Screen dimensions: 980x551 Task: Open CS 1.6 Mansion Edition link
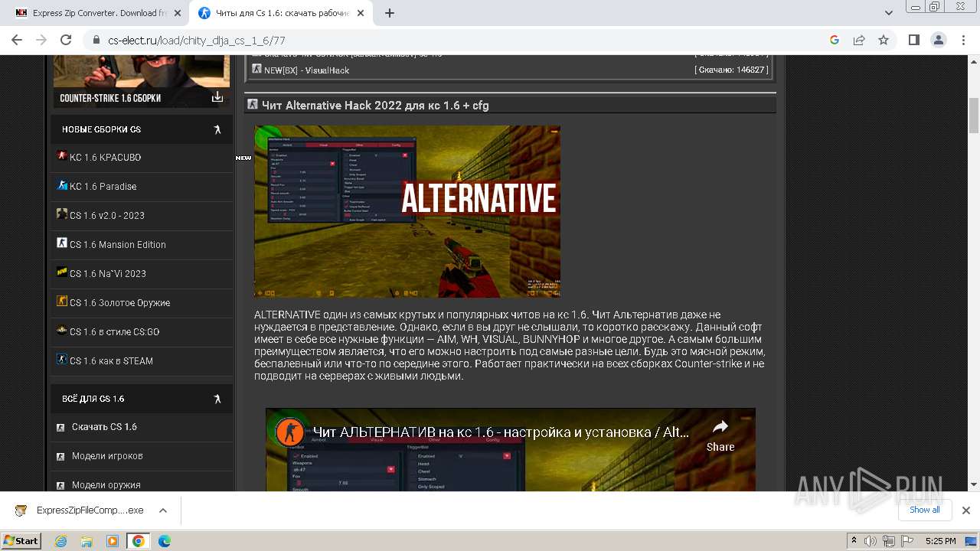(x=118, y=244)
